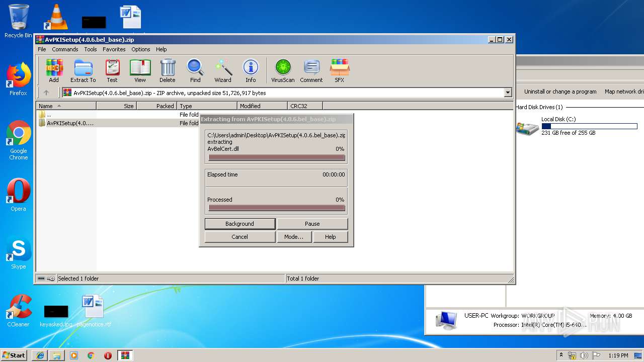Click the Find magnifier icon
Screen dimensions: 644x362
click(x=195, y=70)
